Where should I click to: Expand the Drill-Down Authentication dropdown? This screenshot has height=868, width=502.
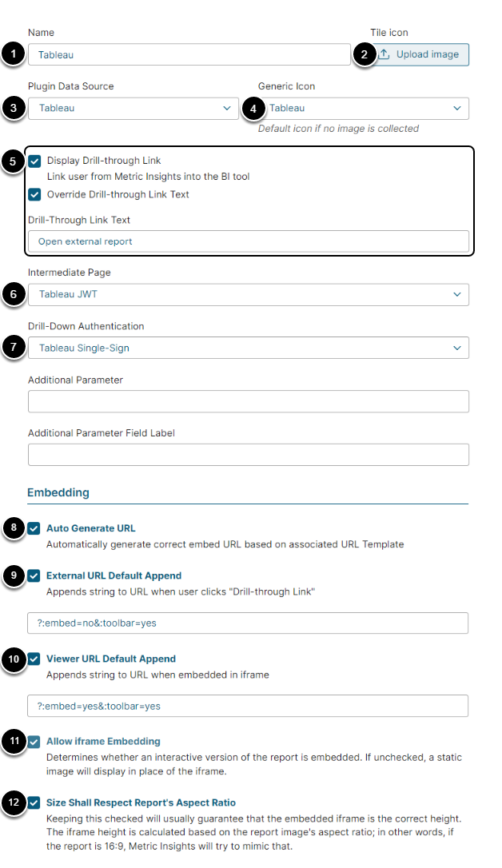coord(248,348)
